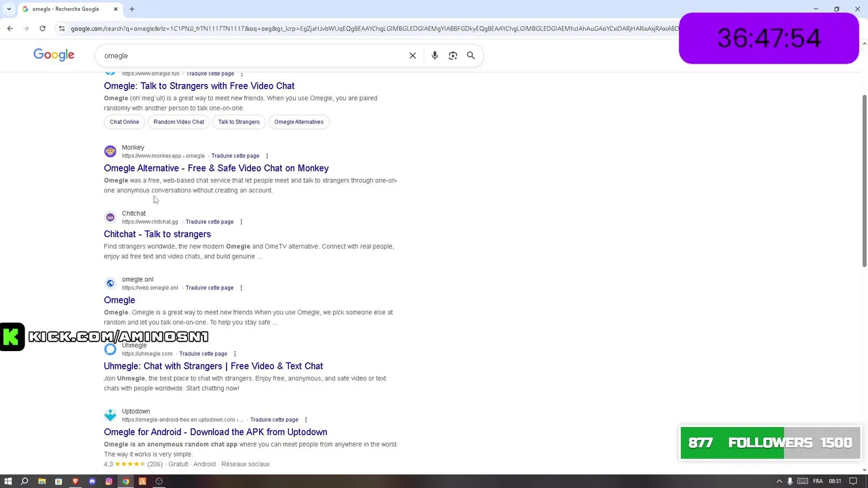868x488 pixels.
Task: Open 'Omegle for Android - Download the APK' result
Action: pyautogui.click(x=216, y=432)
